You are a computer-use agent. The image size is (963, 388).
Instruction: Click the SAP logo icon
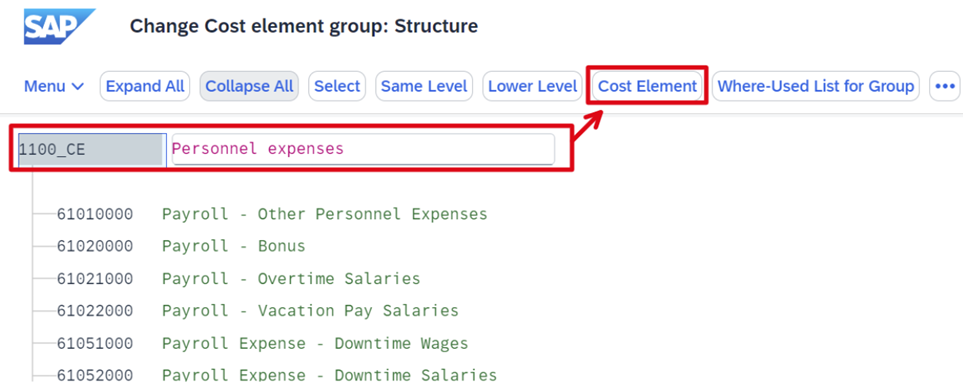tap(60, 26)
